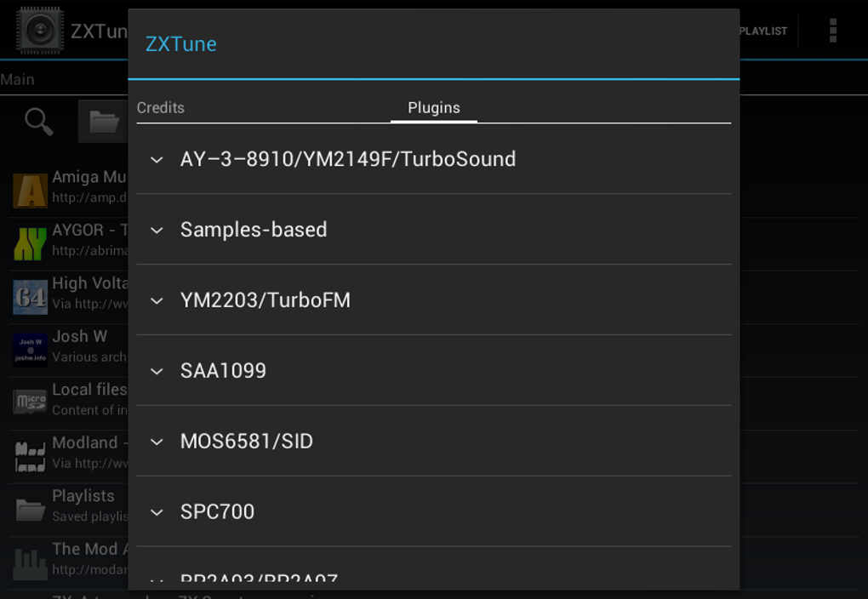Select the Modland icon
This screenshot has height=599, width=868.
30,455
